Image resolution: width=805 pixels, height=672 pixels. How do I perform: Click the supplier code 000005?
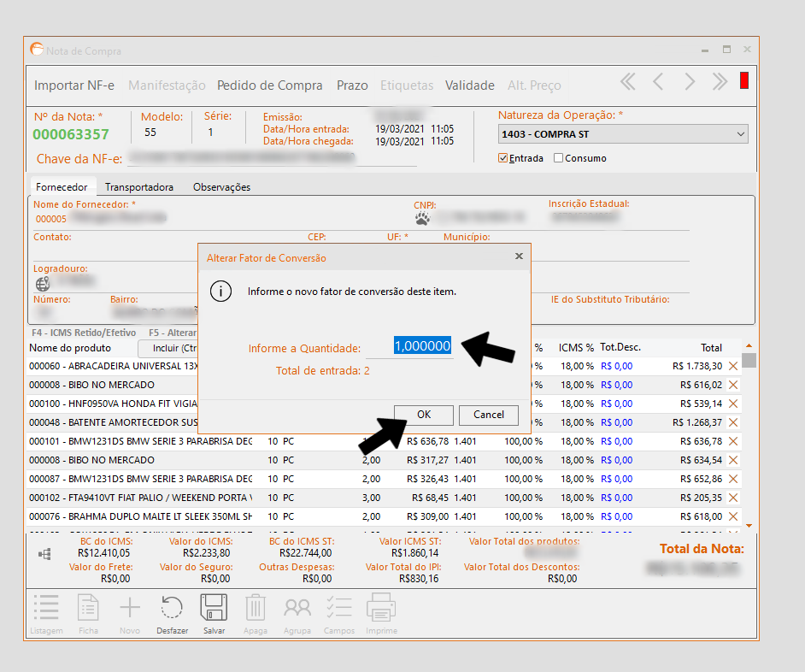tap(50, 219)
